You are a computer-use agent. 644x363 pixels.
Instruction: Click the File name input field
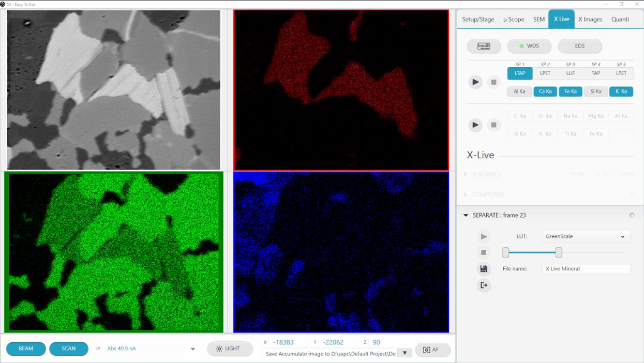click(586, 269)
